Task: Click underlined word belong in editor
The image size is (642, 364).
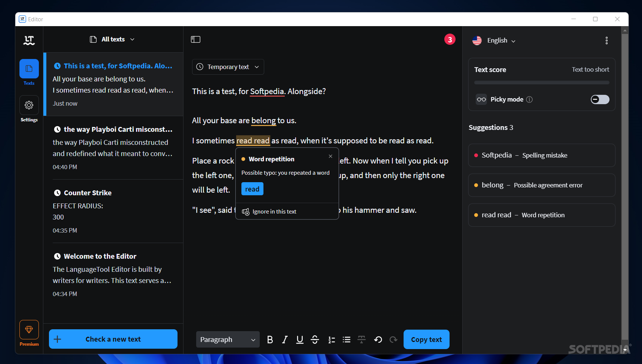Action: (x=263, y=121)
